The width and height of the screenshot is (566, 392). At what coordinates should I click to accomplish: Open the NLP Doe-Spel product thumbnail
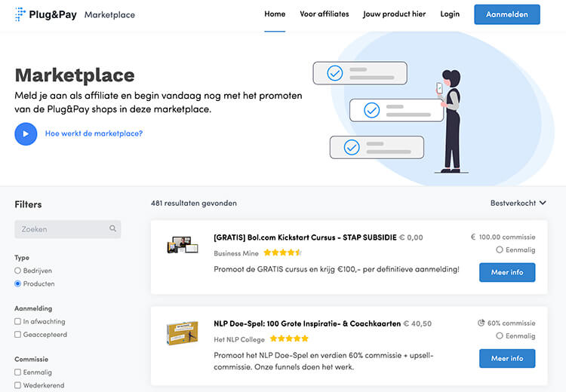point(182,332)
